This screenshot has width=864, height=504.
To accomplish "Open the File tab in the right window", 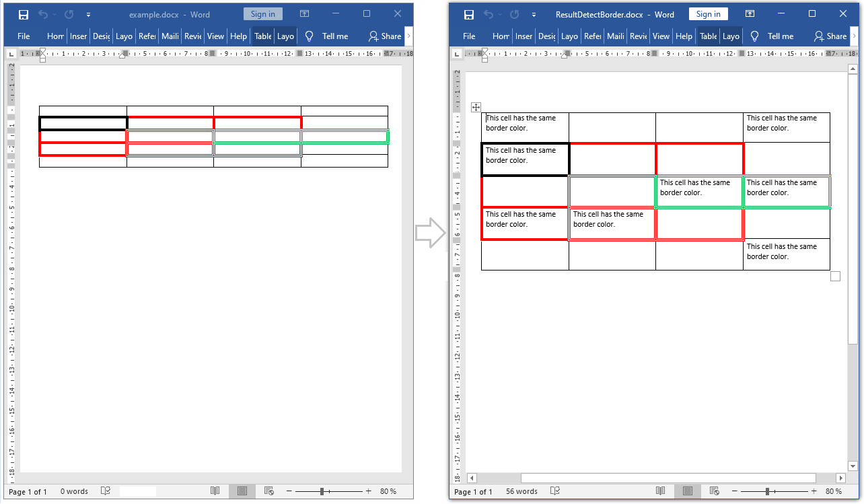I will [469, 36].
